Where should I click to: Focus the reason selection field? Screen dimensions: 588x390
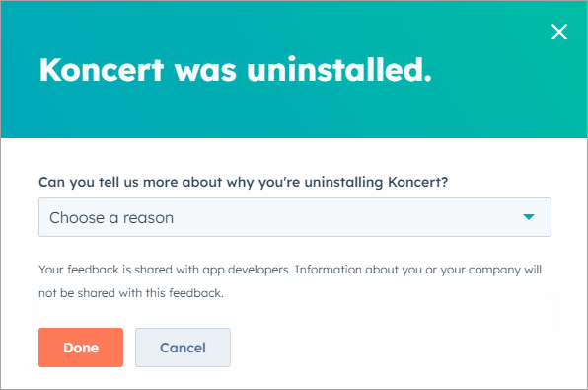(x=295, y=217)
